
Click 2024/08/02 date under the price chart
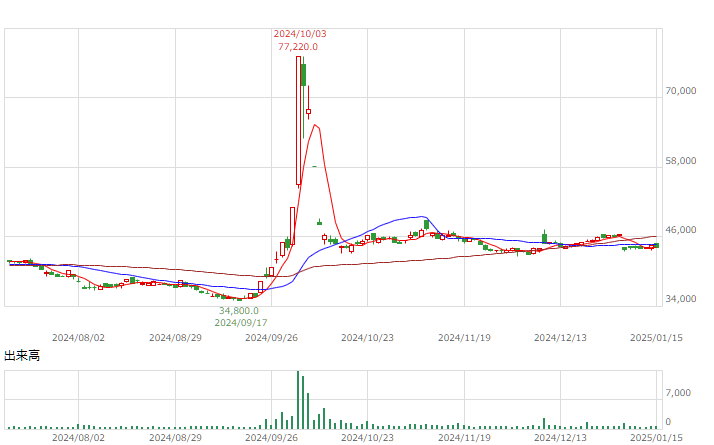coord(78,338)
